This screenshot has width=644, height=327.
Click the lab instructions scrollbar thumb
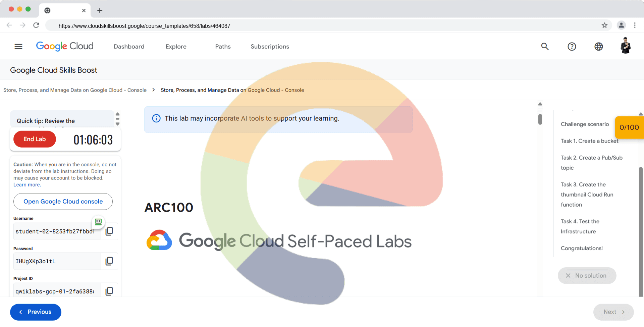point(540,119)
